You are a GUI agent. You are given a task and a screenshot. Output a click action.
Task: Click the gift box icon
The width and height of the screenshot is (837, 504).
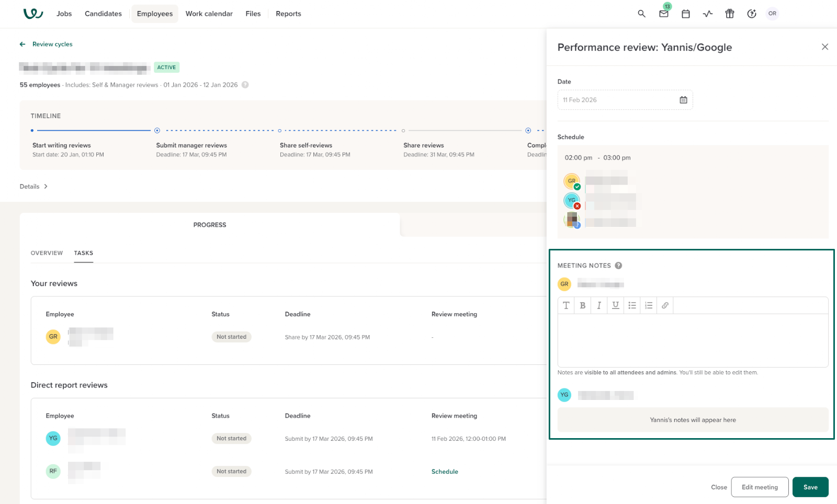(730, 14)
